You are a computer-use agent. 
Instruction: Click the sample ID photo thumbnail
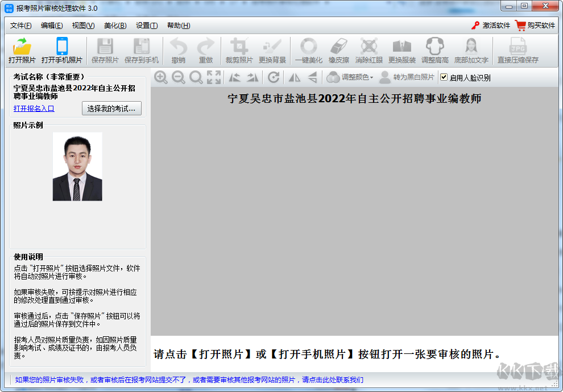coord(77,167)
